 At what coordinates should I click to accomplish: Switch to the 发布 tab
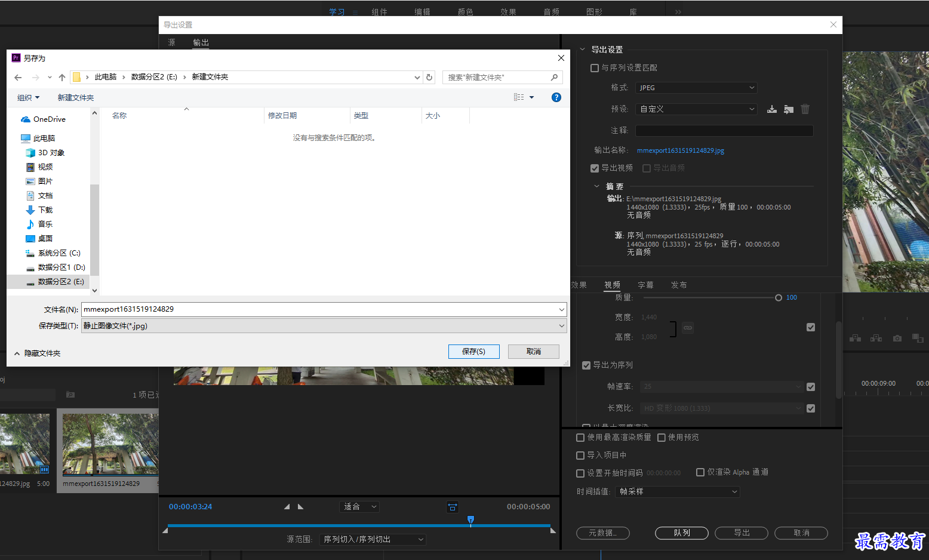[x=679, y=285]
